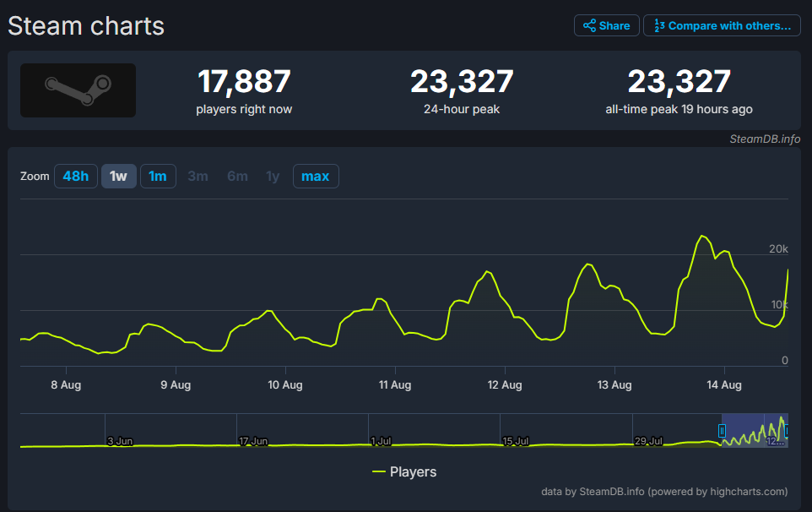Viewport: 812px width, 512px height.
Task: Click the 9 Aug axis label
Action: (x=176, y=385)
